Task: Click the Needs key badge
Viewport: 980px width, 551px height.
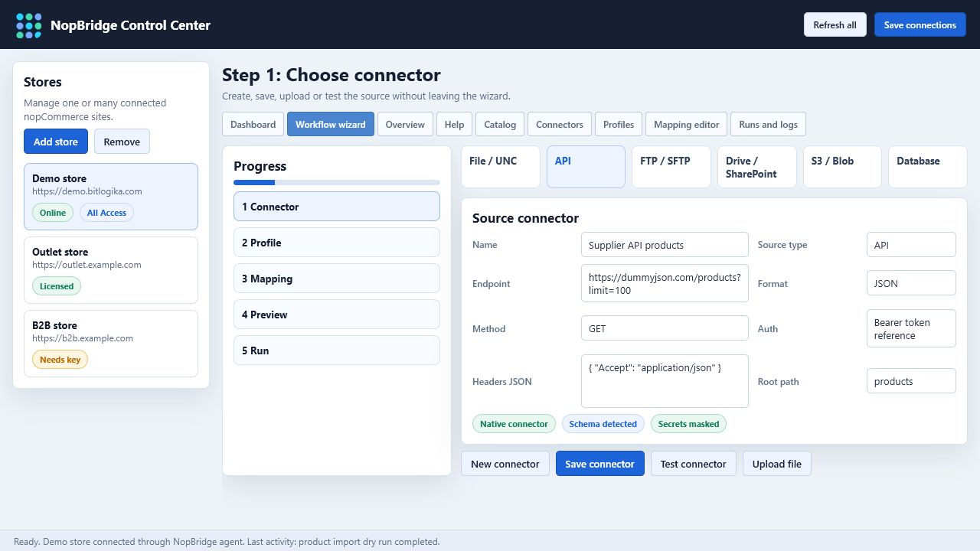Action: (60, 360)
